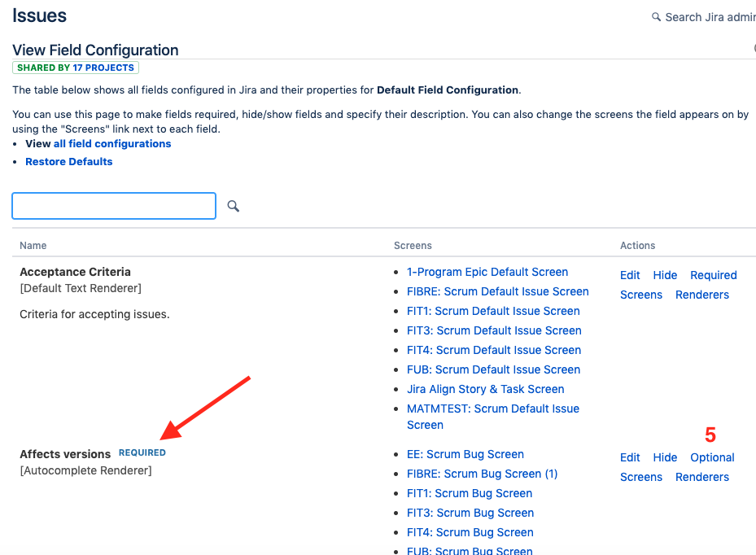756x555 pixels.
Task: Open the 1-Program Epic Default Screen link
Action: point(487,272)
